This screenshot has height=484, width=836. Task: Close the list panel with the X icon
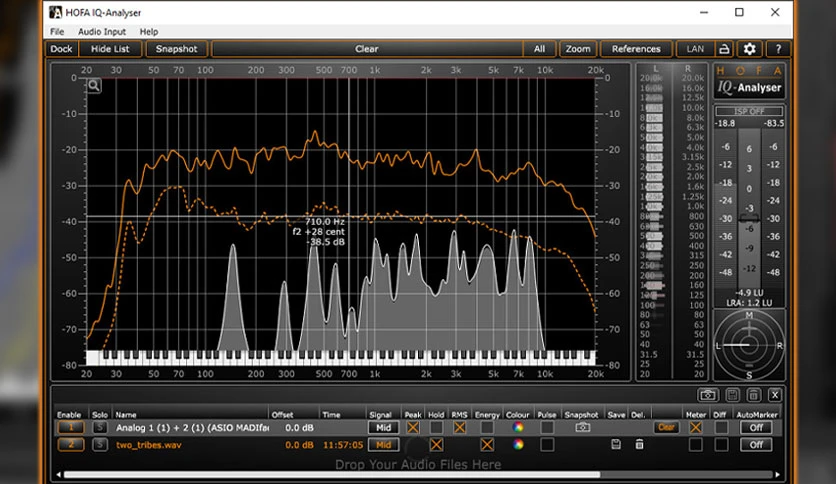click(775, 395)
